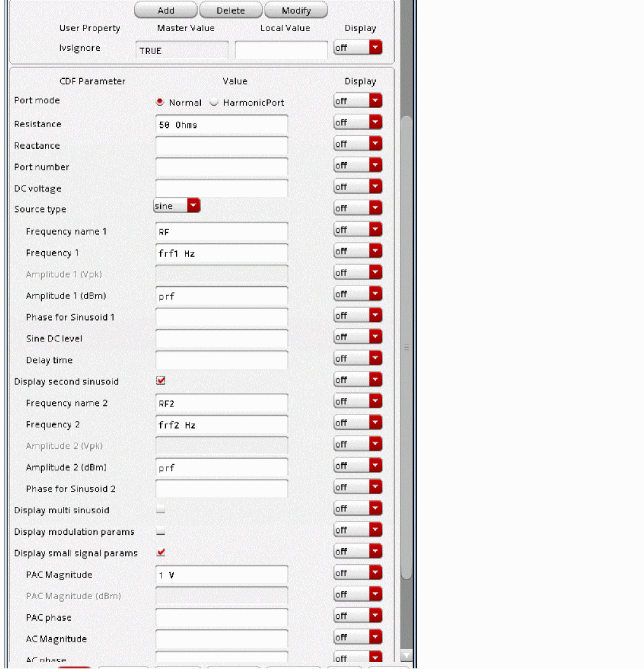The width and height of the screenshot is (644, 669).
Task: Open Frequency 1 display dropdown
Action: pos(358,251)
